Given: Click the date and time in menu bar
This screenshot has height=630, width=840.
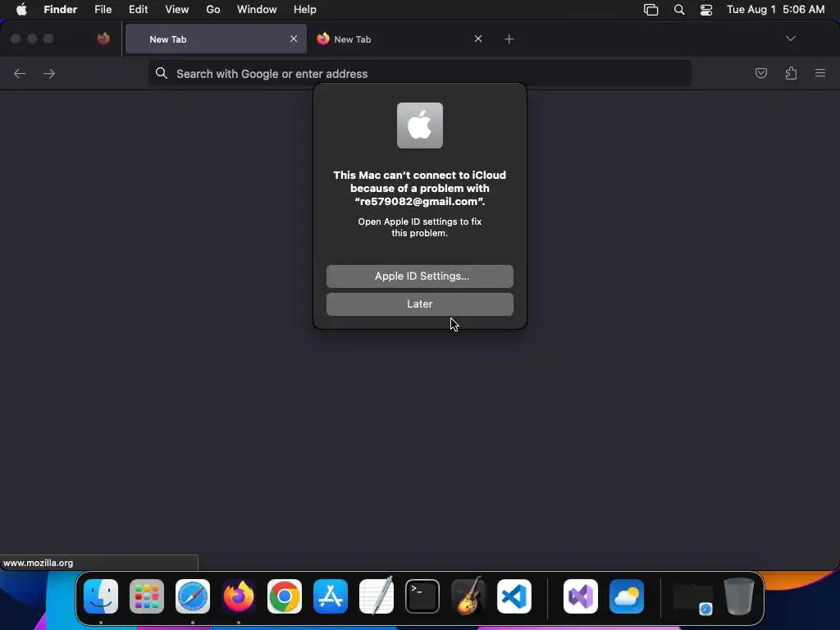Looking at the screenshot, I should pos(775,9).
